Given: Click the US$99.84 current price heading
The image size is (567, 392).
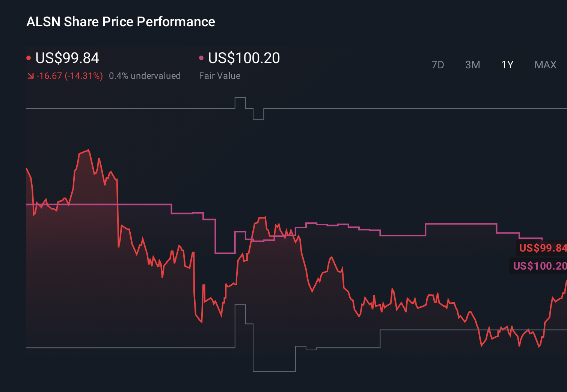Looking at the screenshot, I should 67,58.
